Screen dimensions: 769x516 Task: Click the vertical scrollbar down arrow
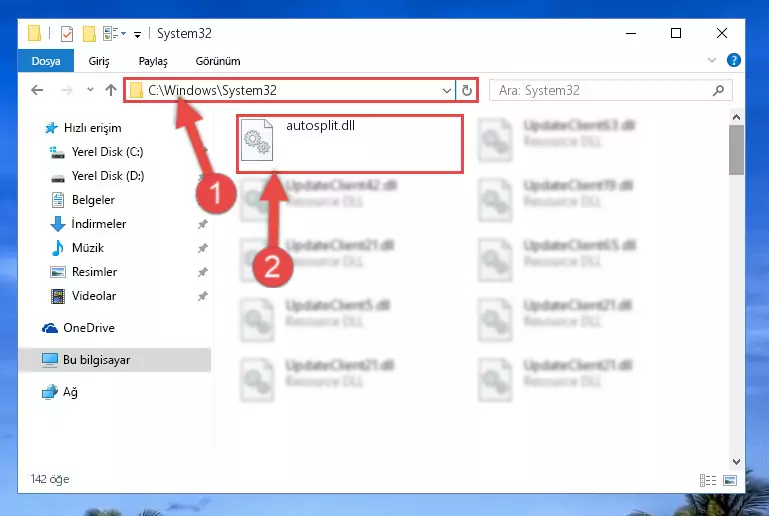pyautogui.click(x=736, y=462)
